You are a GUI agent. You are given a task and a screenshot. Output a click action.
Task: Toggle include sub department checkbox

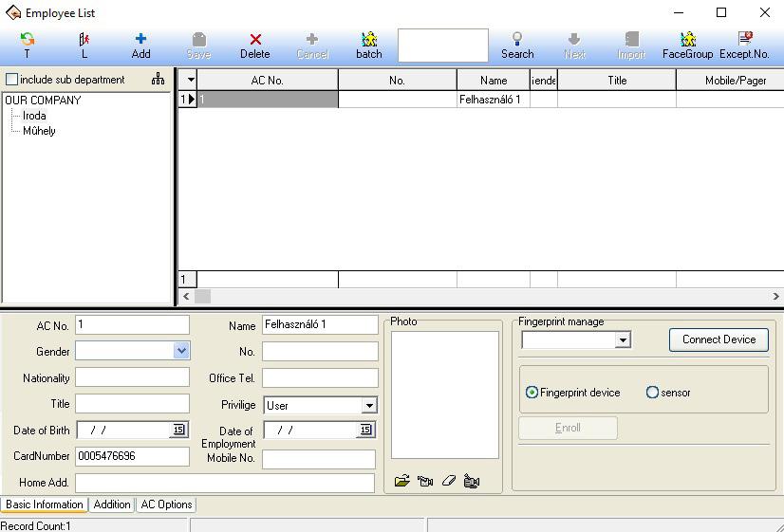(11, 79)
